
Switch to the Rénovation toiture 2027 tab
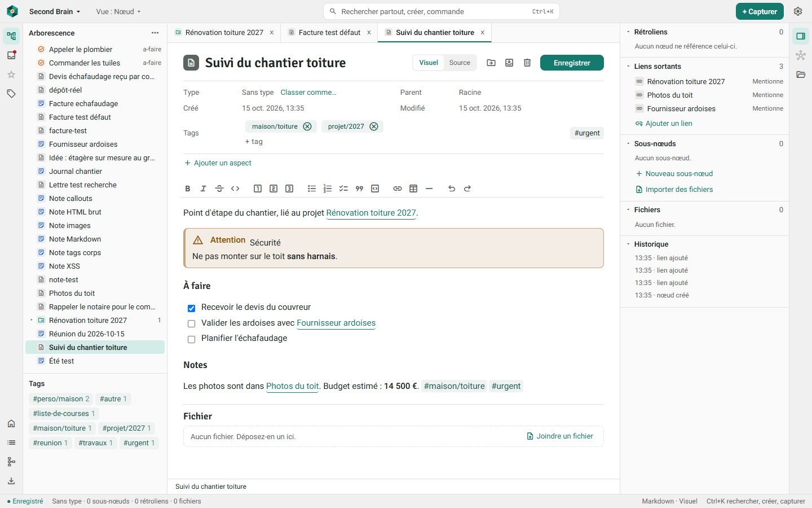(224, 33)
